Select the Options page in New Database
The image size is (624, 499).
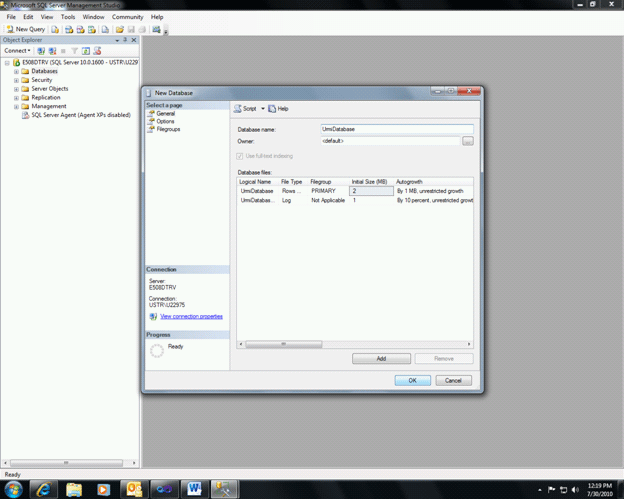(x=165, y=121)
